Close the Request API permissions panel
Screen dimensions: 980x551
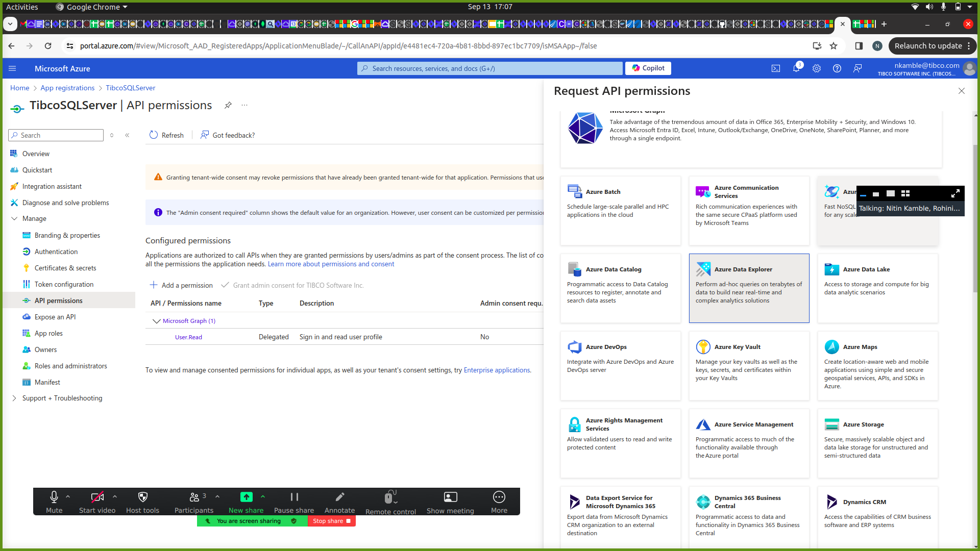coord(962,91)
